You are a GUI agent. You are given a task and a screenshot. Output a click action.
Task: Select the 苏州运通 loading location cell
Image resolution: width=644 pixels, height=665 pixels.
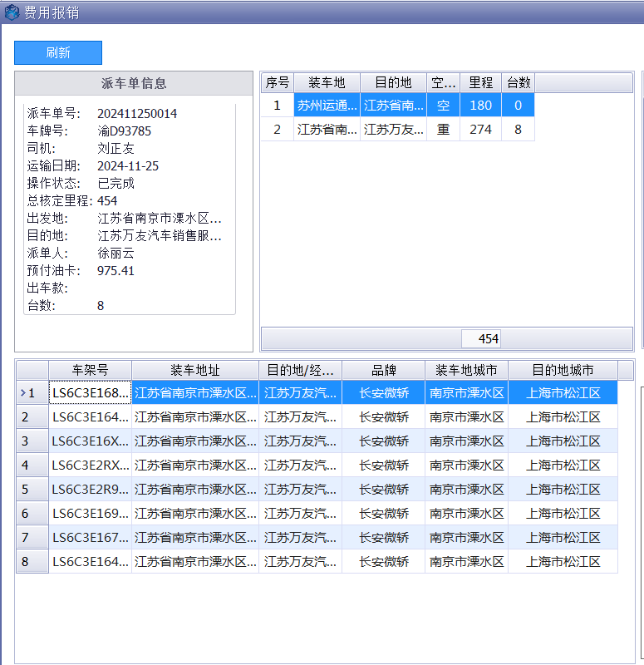coord(327,106)
